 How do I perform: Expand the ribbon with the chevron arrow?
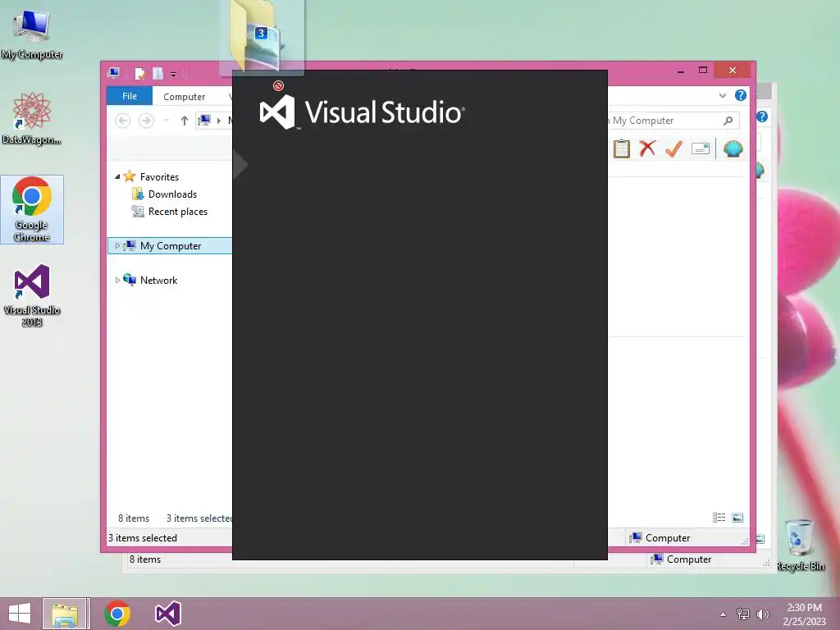click(722, 96)
